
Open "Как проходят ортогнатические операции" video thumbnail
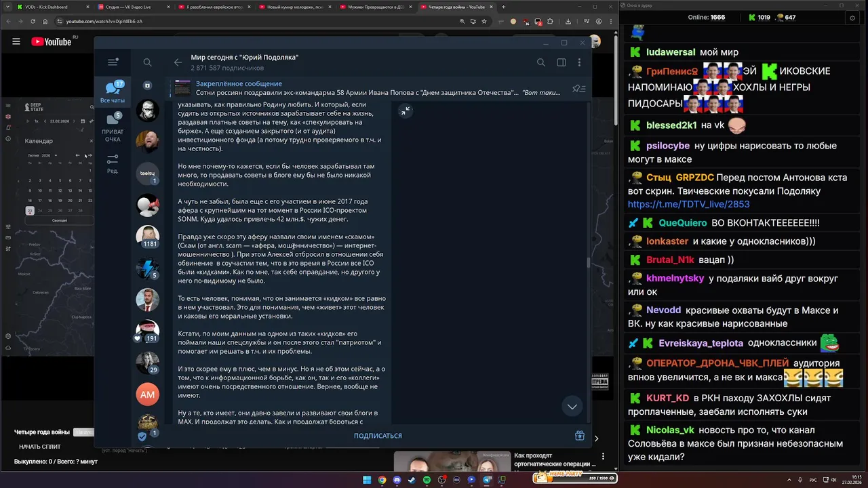click(452, 463)
